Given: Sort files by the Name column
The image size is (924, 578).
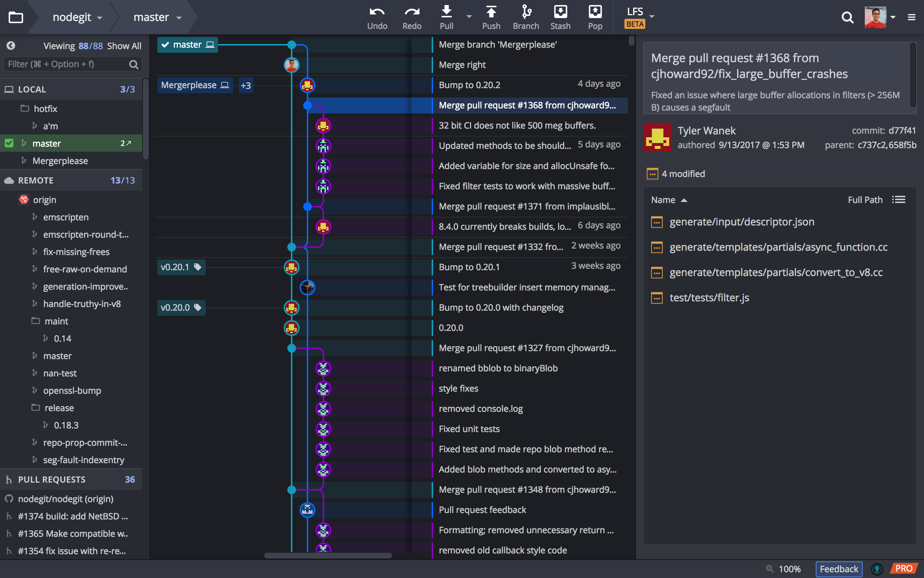Looking at the screenshot, I should click(x=669, y=199).
